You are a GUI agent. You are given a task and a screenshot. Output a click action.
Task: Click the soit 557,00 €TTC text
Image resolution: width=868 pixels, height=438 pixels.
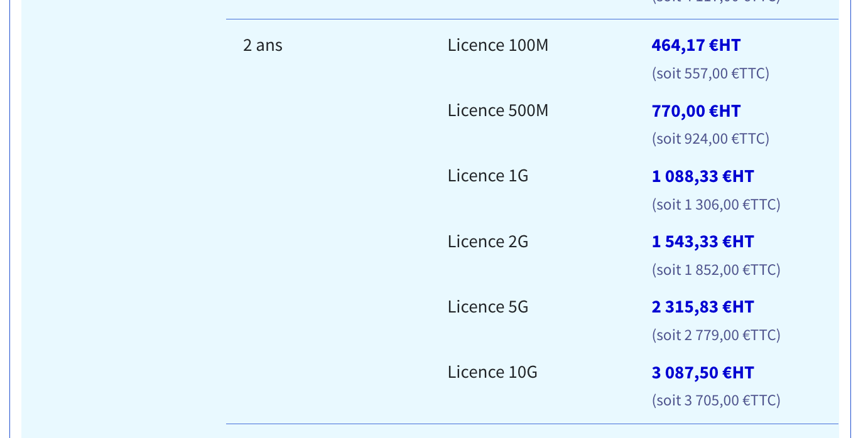tap(710, 73)
